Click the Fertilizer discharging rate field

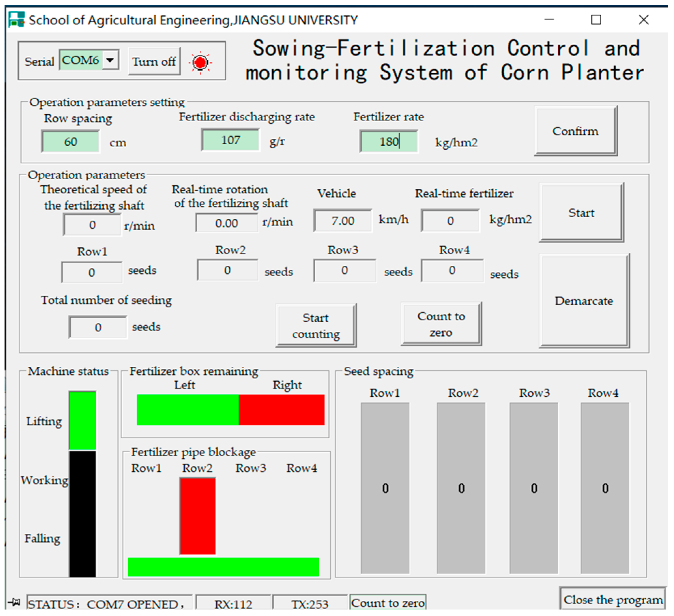[x=230, y=140]
